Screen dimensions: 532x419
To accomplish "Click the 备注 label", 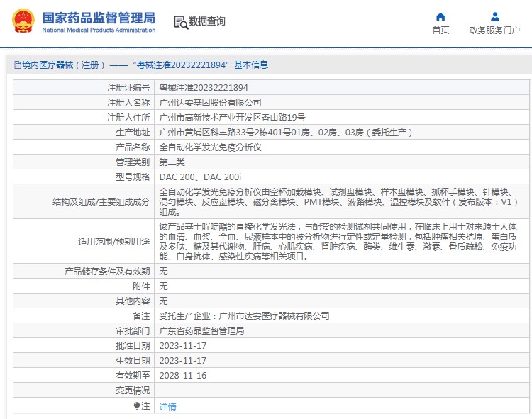I will click(x=141, y=316).
